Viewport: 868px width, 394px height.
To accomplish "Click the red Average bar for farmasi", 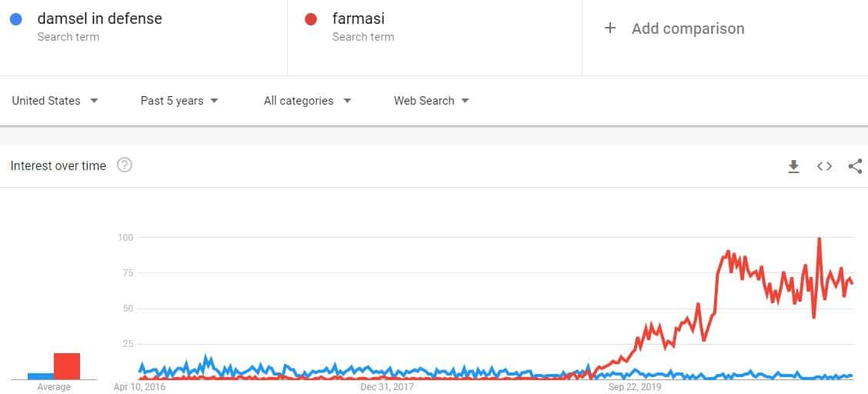I will coord(67,366).
